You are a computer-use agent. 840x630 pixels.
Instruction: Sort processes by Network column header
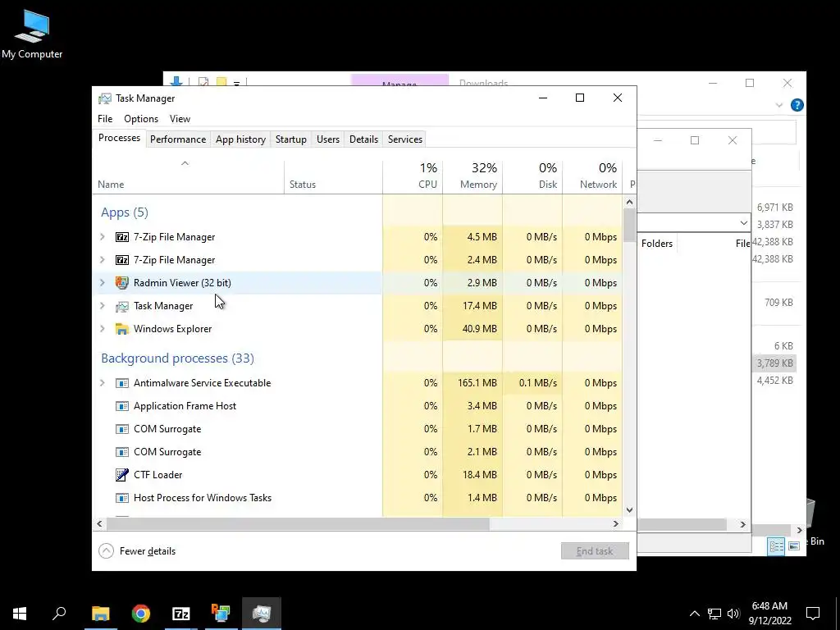pyautogui.click(x=592, y=177)
